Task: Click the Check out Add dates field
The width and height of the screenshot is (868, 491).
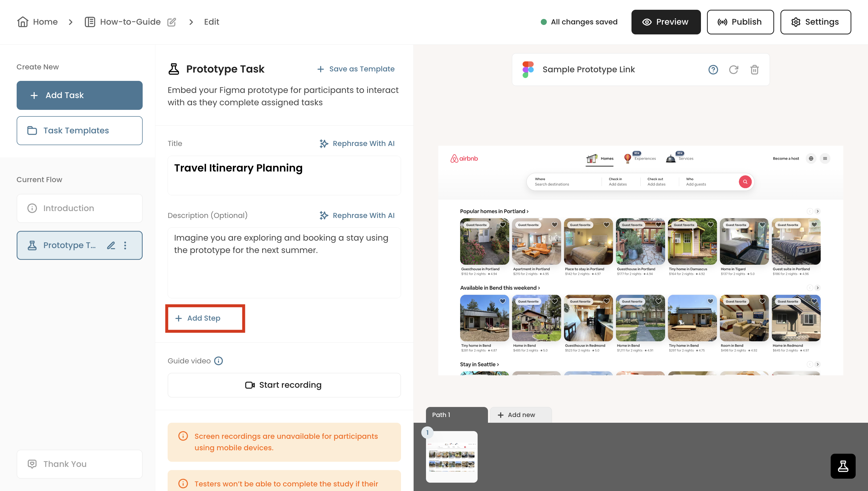Action: 659,182
